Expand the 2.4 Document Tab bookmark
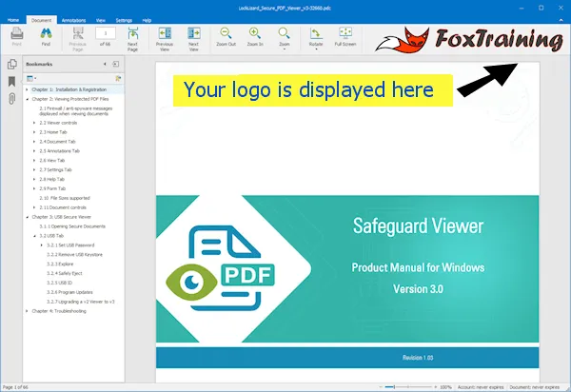 point(34,142)
